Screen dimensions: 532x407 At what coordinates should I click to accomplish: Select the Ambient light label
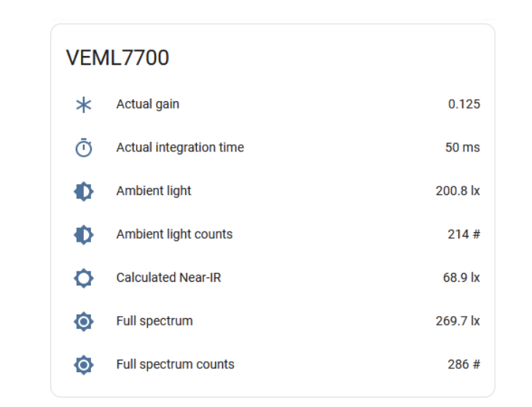[154, 191]
